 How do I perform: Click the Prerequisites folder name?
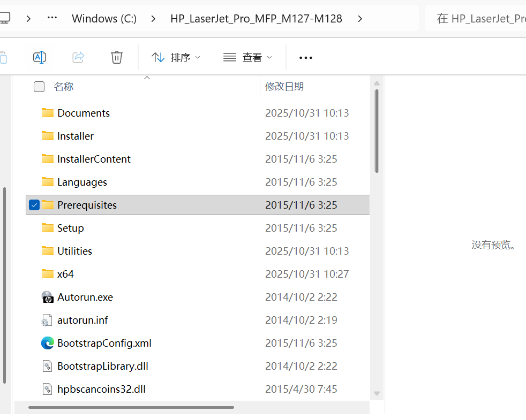pos(87,205)
